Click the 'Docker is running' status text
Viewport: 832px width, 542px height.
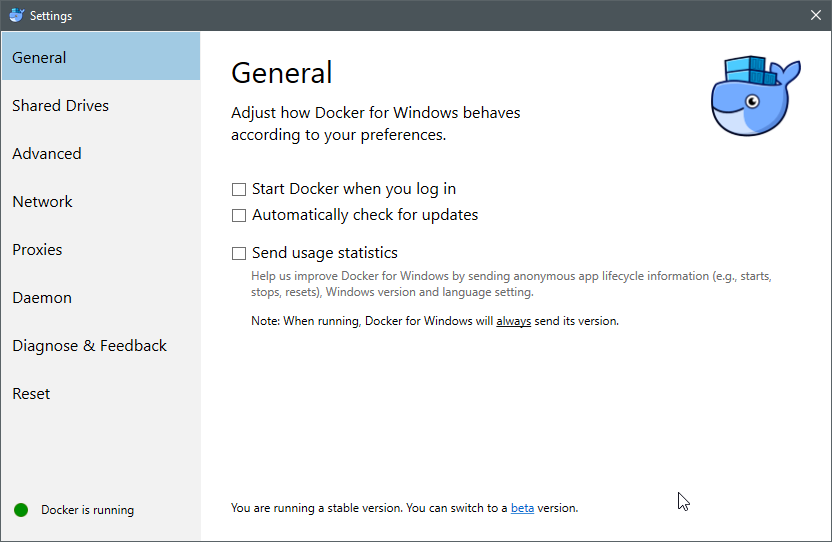[88, 510]
